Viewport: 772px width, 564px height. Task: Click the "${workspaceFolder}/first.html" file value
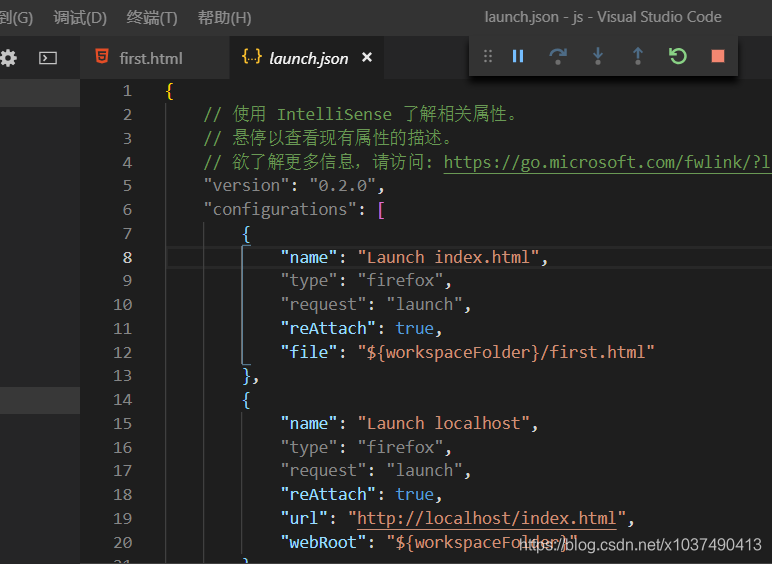(x=506, y=352)
